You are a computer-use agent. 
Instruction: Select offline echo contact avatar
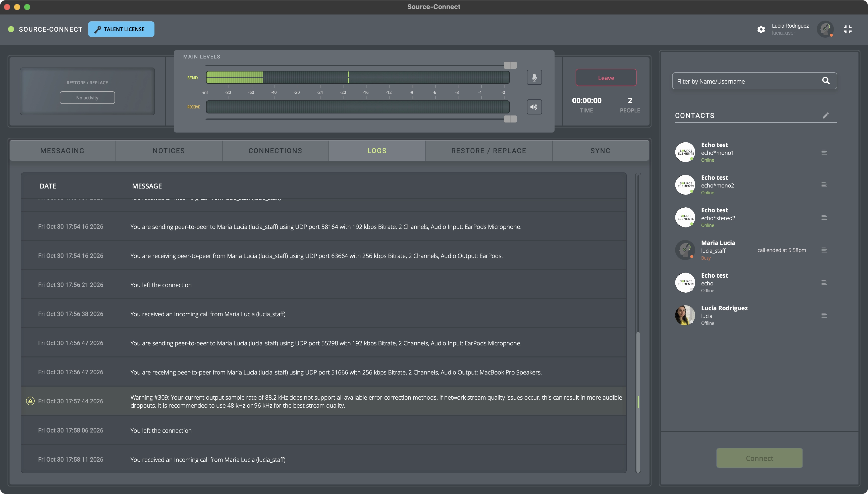pyautogui.click(x=685, y=282)
